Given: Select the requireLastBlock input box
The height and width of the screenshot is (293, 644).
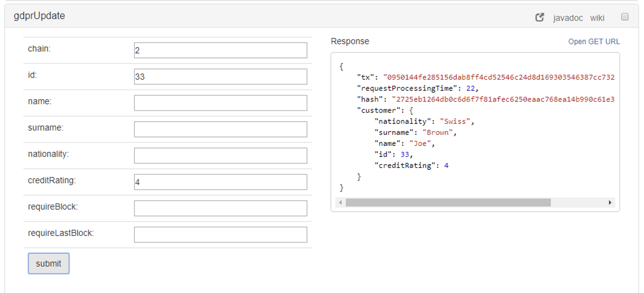Looking at the screenshot, I should (220, 235).
